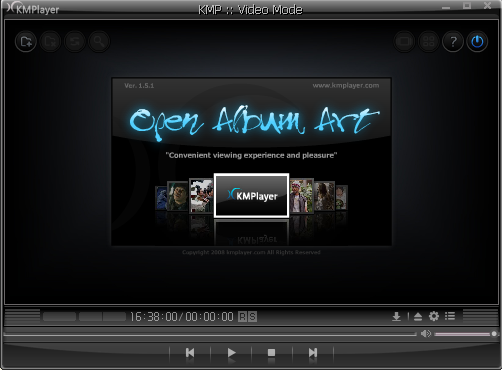Click the blue power button icon
This screenshot has height=370, width=502.
tap(477, 42)
